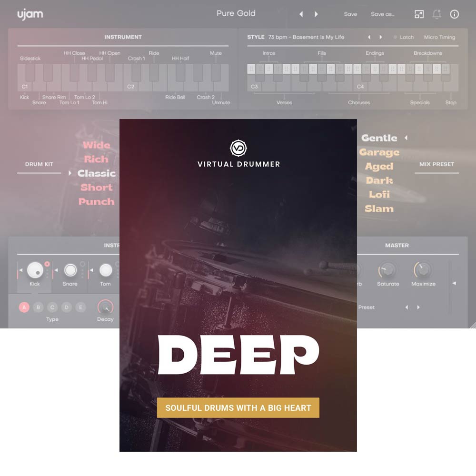Click the notification bell icon

(x=438, y=14)
